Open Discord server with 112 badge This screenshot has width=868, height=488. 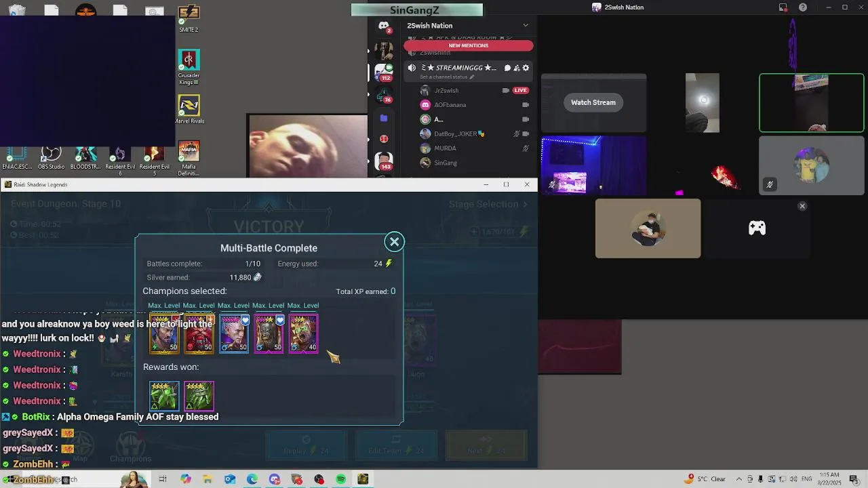384,71
